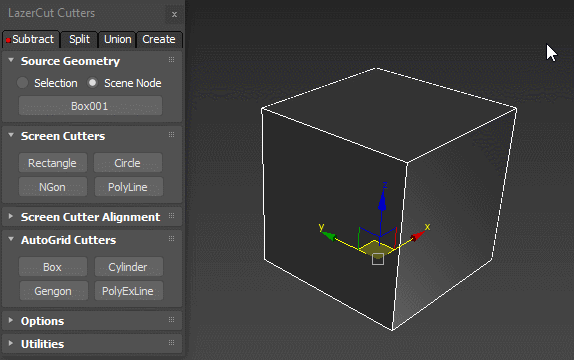Expand the Utilities rollout
Image resolution: width=574 pixels, height=360 pixels.
pyautogui.click(x=11, y=343)
